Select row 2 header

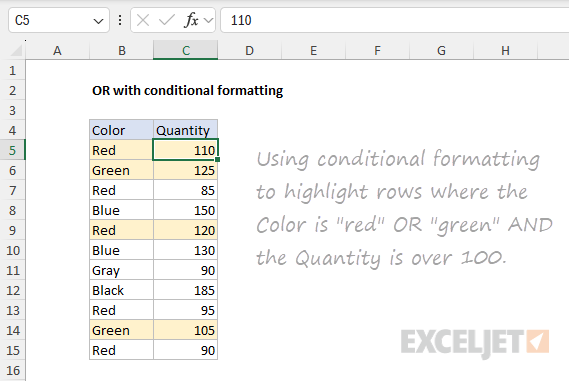click(13, 90)
